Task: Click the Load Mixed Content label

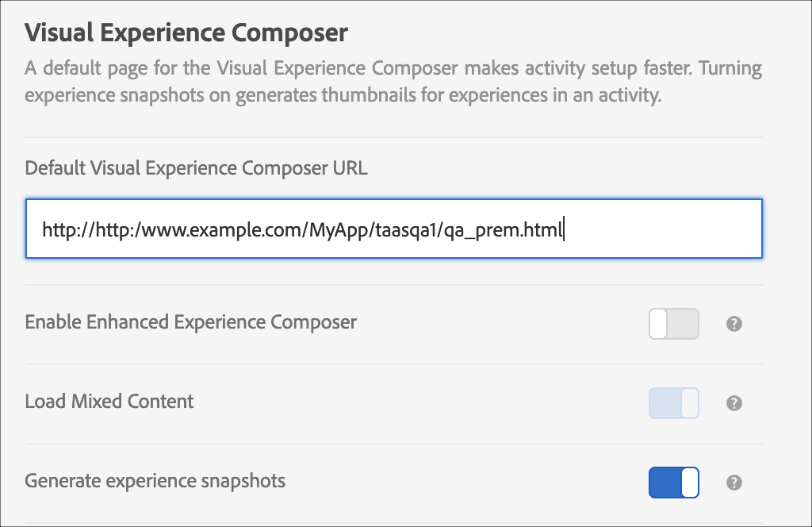Action: [109, 402]
